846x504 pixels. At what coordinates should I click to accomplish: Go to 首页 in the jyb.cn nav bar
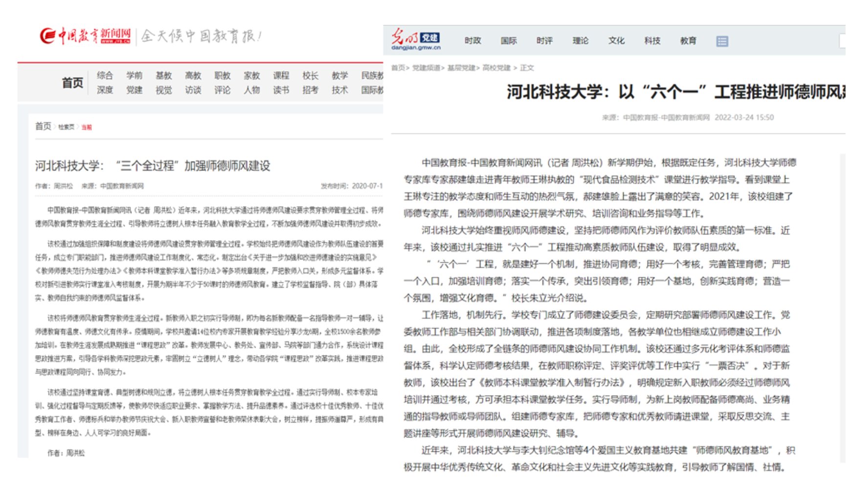[72, 83]
